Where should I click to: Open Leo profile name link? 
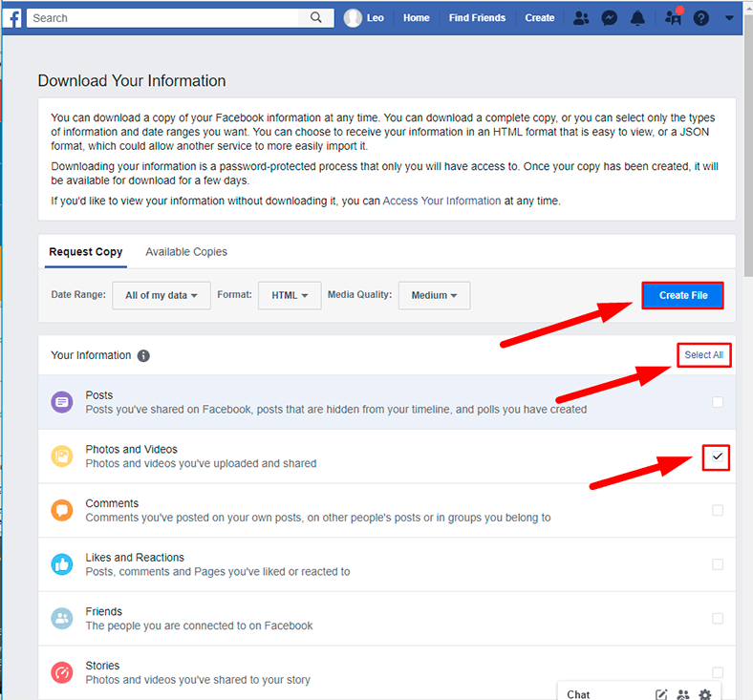click(375, 18)
